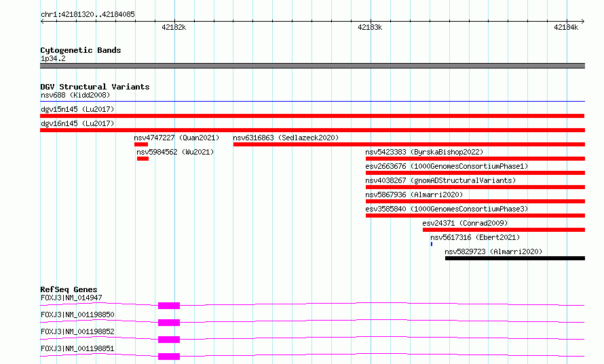
Task: Click the red esv3585840 variant bar
Action: pyautogui.click(x=475, y=216)
